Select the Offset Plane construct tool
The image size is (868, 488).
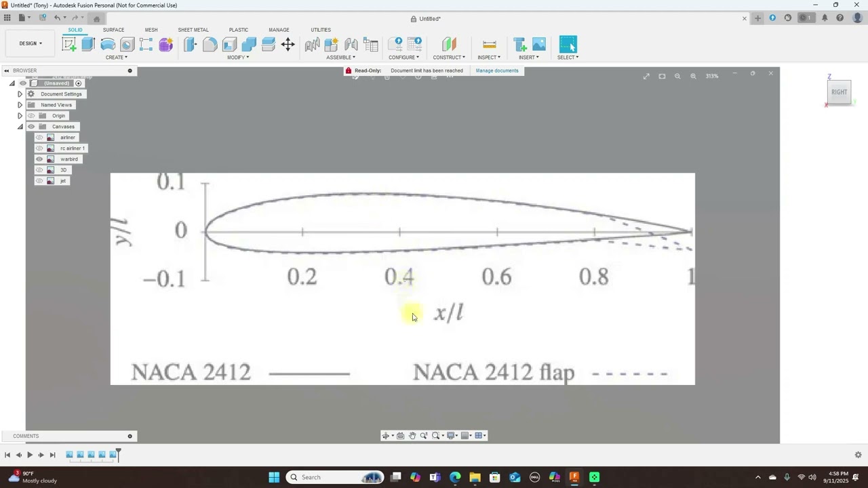tap(449, 45)
